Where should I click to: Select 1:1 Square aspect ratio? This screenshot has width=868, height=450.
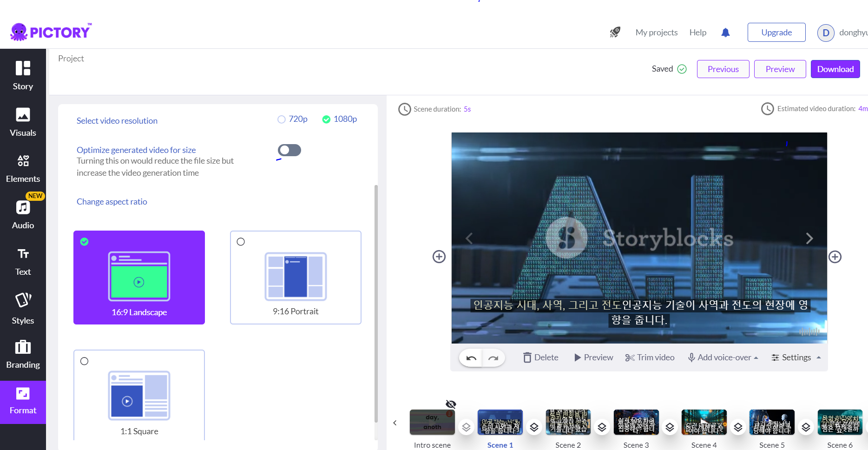[139, 395]
